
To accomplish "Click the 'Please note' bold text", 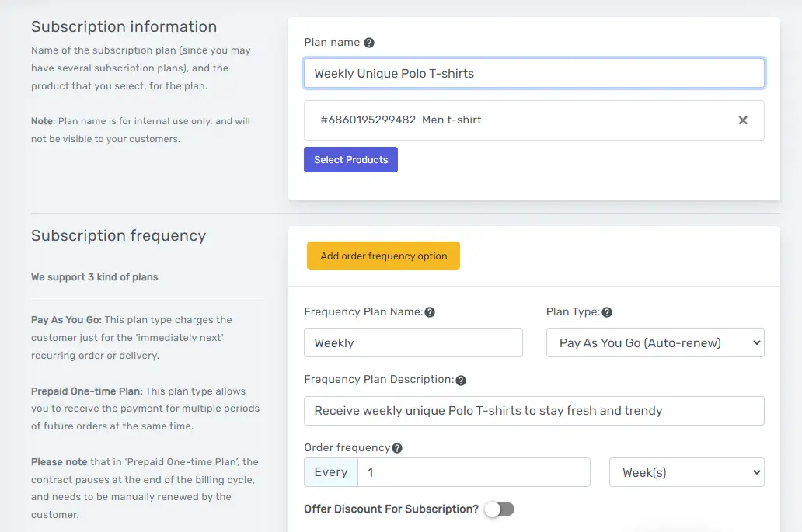I will (59, 462).
